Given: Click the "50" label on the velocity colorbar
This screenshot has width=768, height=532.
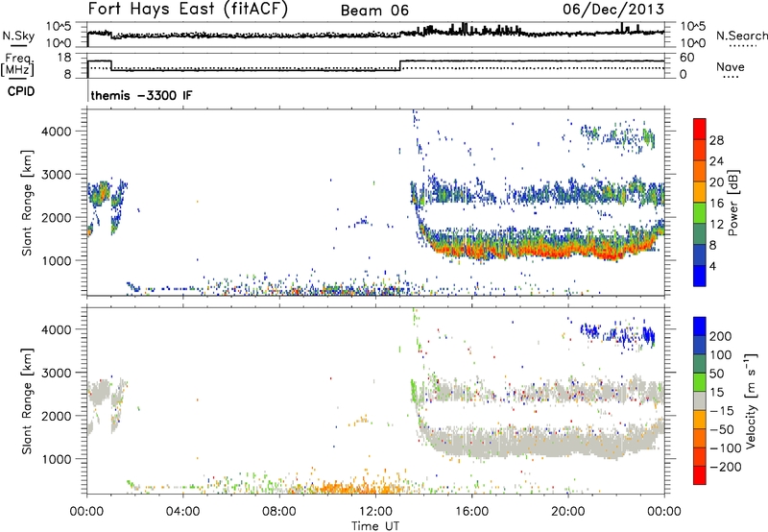Looking at the screenshot, I should point(716,374).
